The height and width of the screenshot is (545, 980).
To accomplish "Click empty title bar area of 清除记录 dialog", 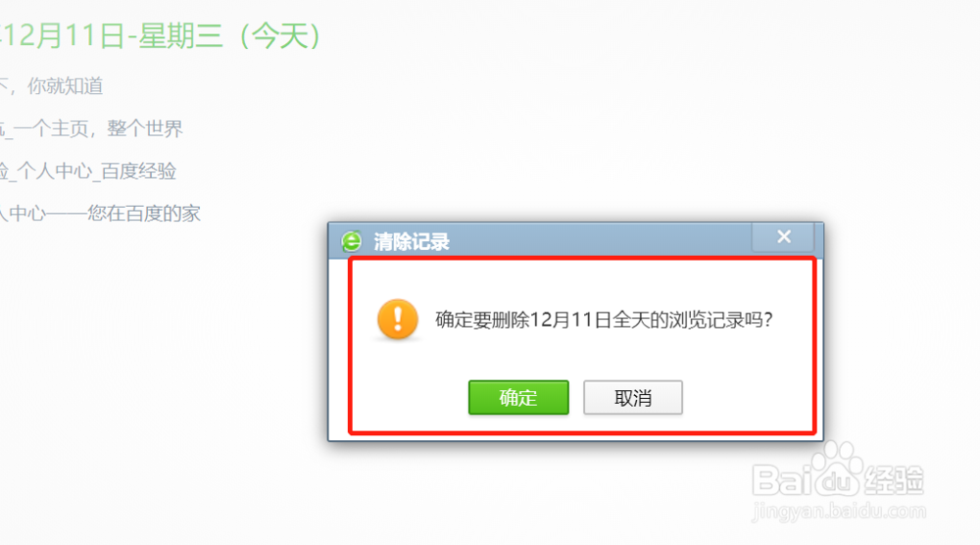I will click(600, 240).
